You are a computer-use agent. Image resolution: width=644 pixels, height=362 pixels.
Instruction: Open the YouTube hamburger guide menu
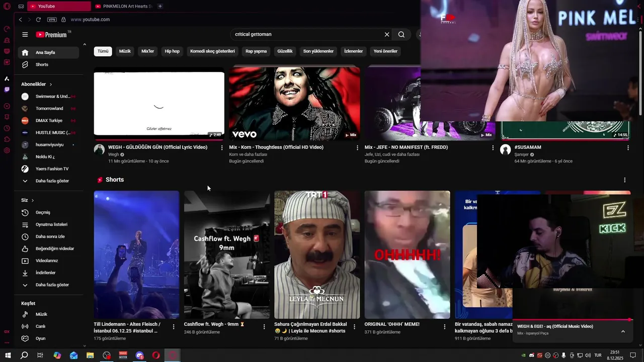[25, 35]
